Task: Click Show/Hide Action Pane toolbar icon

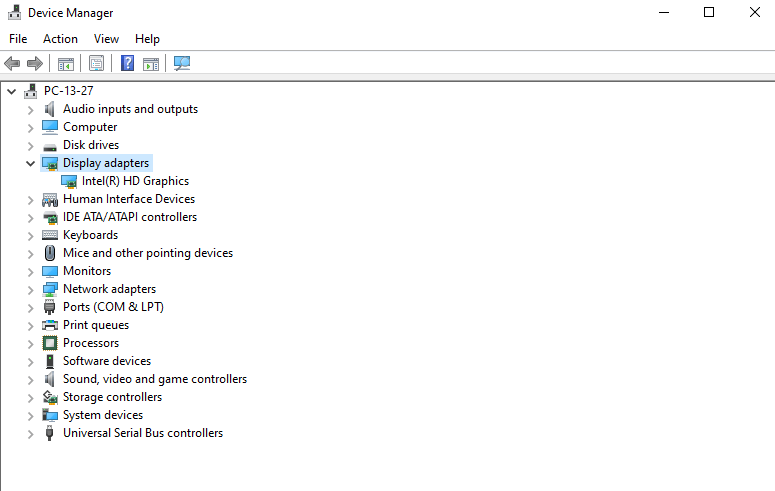Action: 151,64
